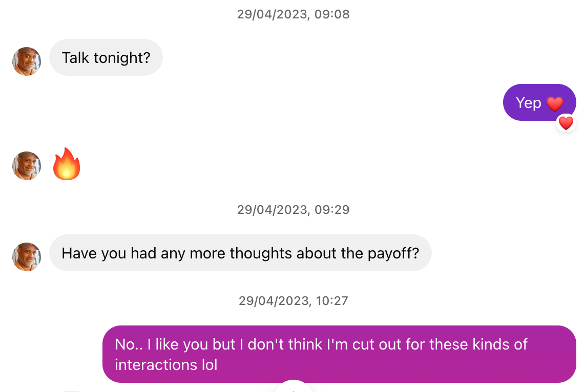Click the large fire emoji message
Screen dimensions: 584x392
(67, 164)
